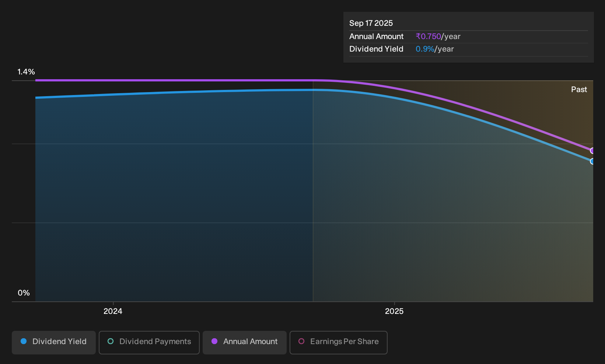Click the Dividend Yield tooltip row label

click(x=376, y=49)
